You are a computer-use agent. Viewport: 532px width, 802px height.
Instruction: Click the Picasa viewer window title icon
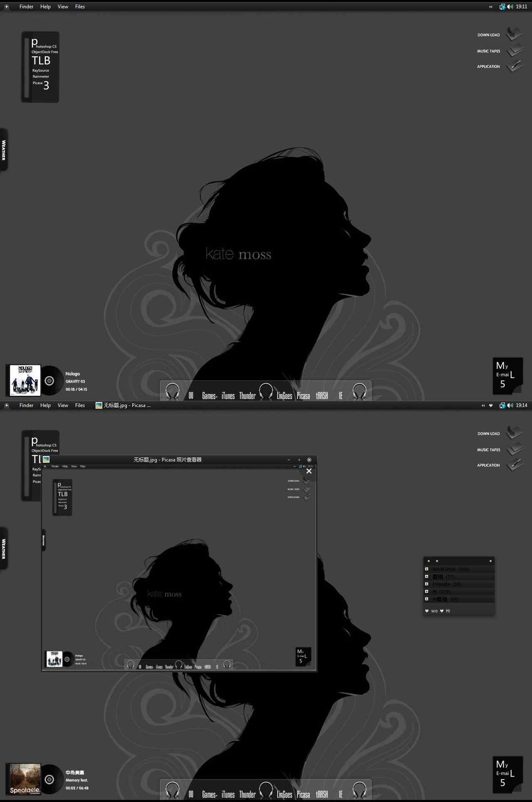pos(46,459)
